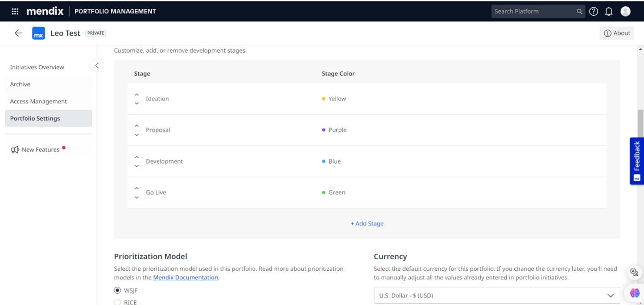Go back using the arrow icon
The image size is (644, 305).
(18, 33)
